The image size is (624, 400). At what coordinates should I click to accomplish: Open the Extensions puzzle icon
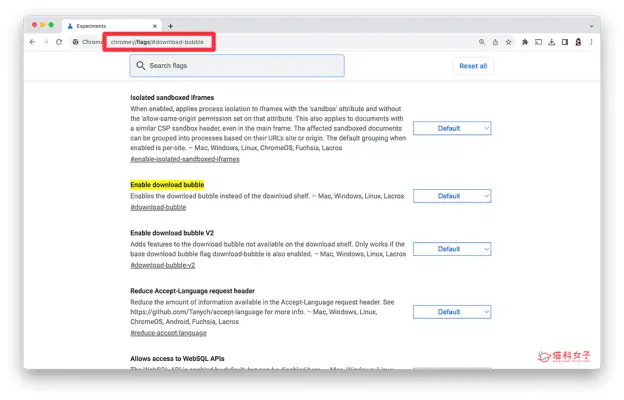tap(525, 42)
